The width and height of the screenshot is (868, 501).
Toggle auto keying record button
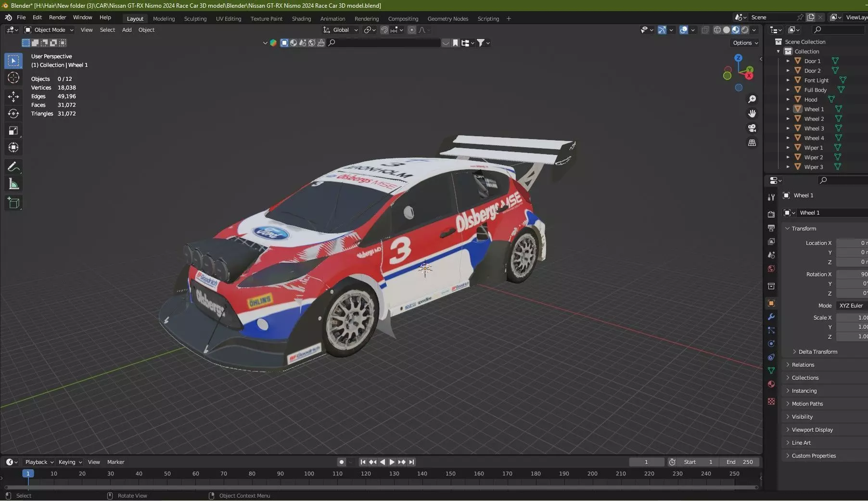(341, 462)
